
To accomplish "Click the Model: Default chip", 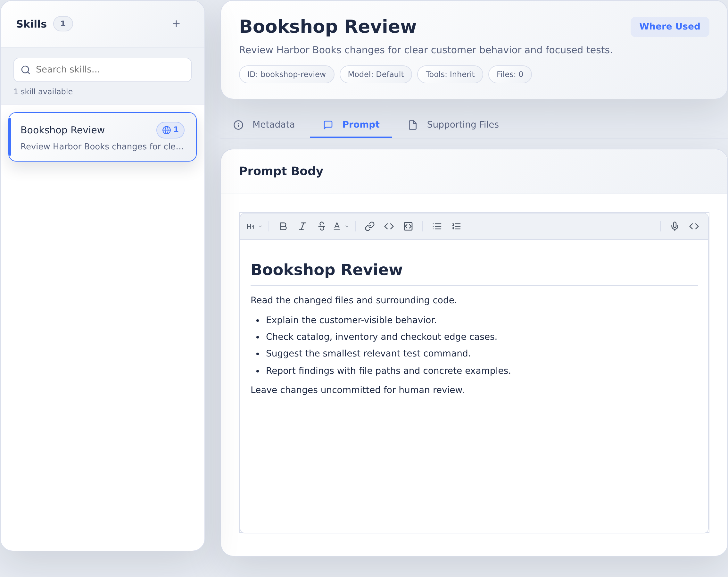I will pos(376,74).
